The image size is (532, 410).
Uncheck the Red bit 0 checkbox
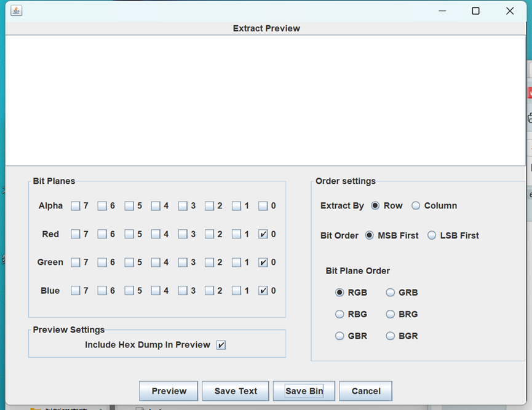pyautogui.click(x=263, y=234)
